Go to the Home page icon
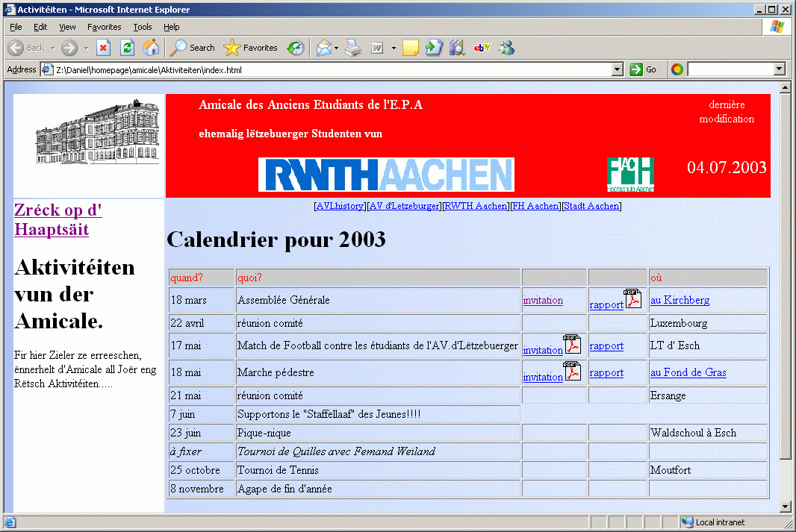The width and height of the screenshot is (796, 532). (150, 48)
